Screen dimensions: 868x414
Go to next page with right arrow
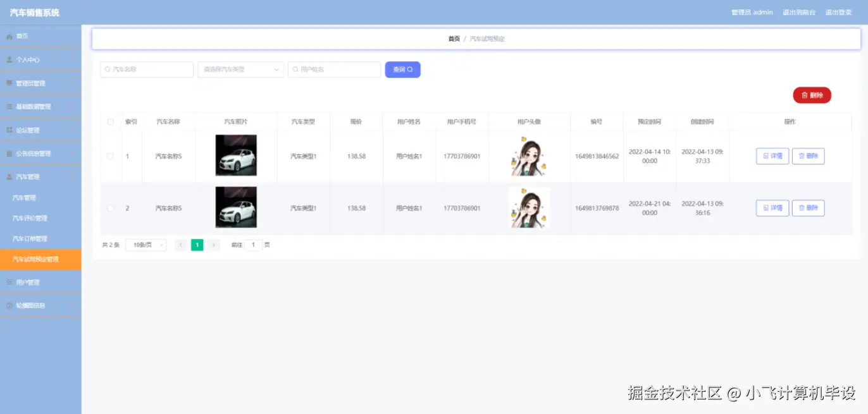pos(214,245)
